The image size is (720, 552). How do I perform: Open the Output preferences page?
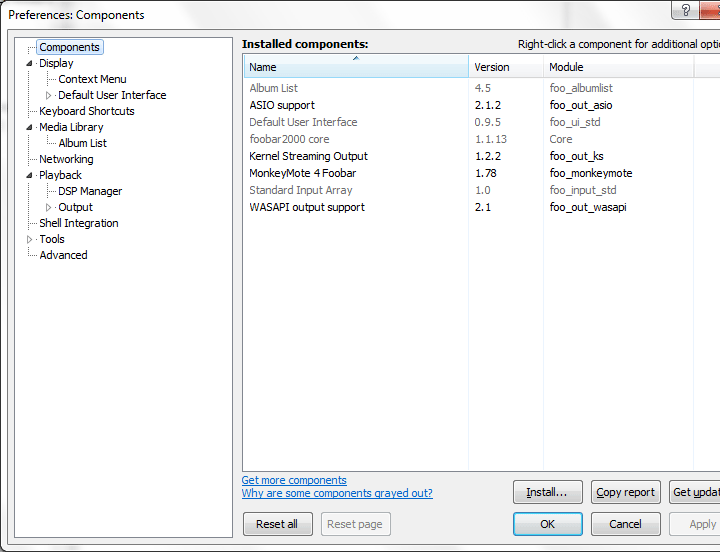coord(75,207)
